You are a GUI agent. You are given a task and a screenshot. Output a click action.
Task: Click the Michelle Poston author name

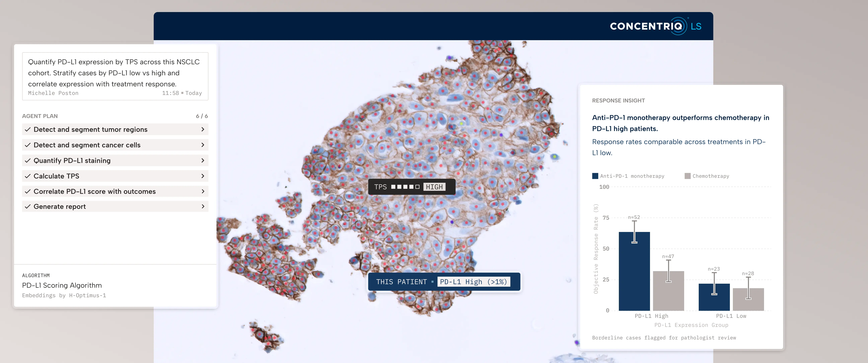[53, 93]
